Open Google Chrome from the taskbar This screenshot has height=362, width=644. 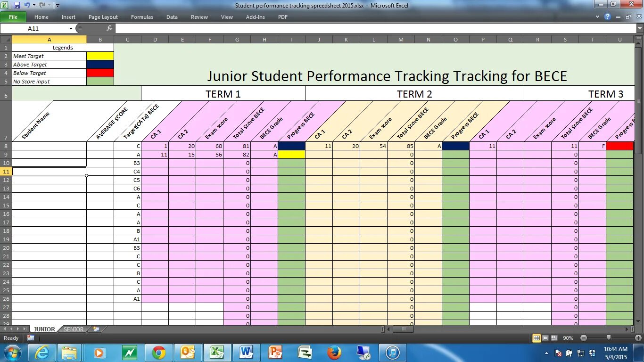click(159, 353)
